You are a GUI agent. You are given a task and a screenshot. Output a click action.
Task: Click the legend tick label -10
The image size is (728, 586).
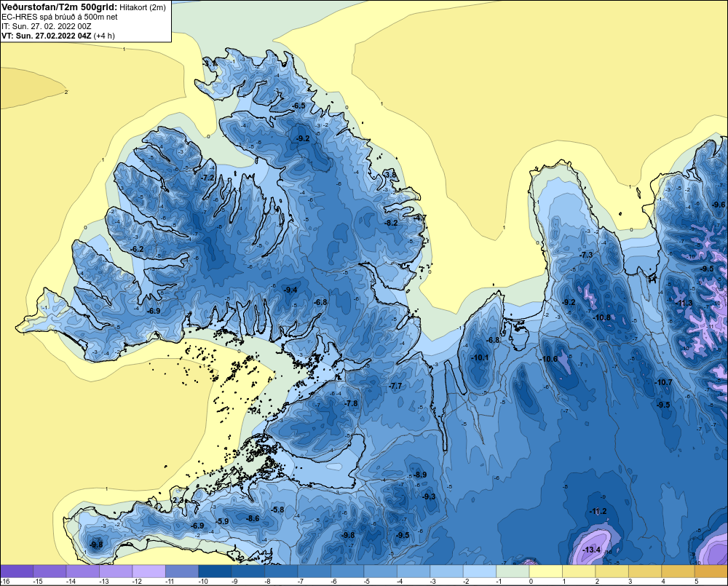[x=202, y=582]
